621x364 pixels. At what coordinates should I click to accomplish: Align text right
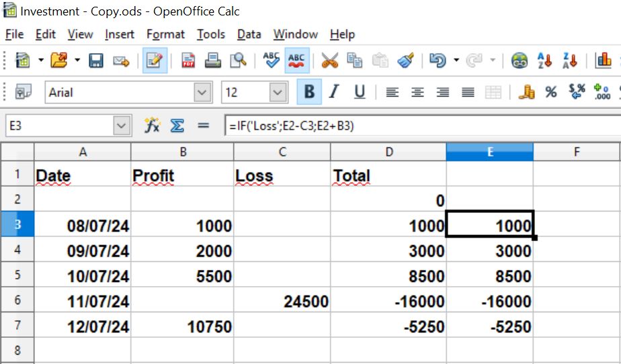pyautogui.click(x=443, y=93)
